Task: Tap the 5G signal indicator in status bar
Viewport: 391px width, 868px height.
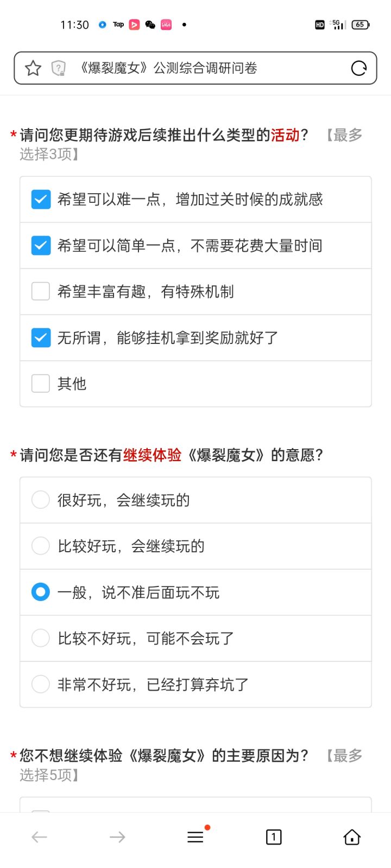Action: [338, 24]
